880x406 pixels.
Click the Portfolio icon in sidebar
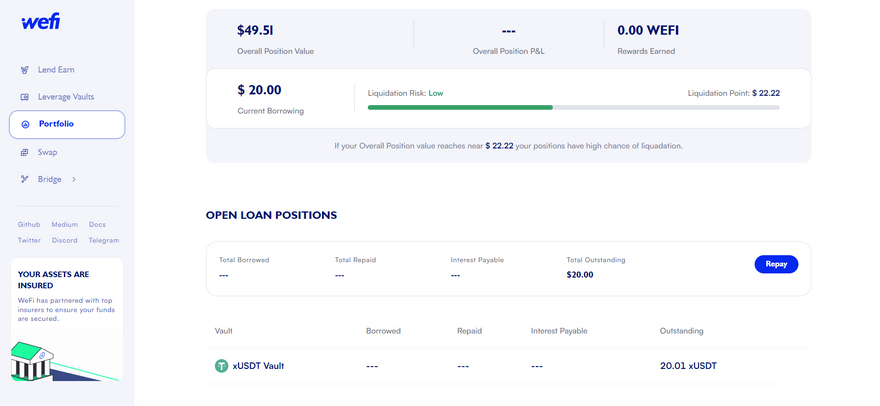pyautogui.click(x=25, y=125)
